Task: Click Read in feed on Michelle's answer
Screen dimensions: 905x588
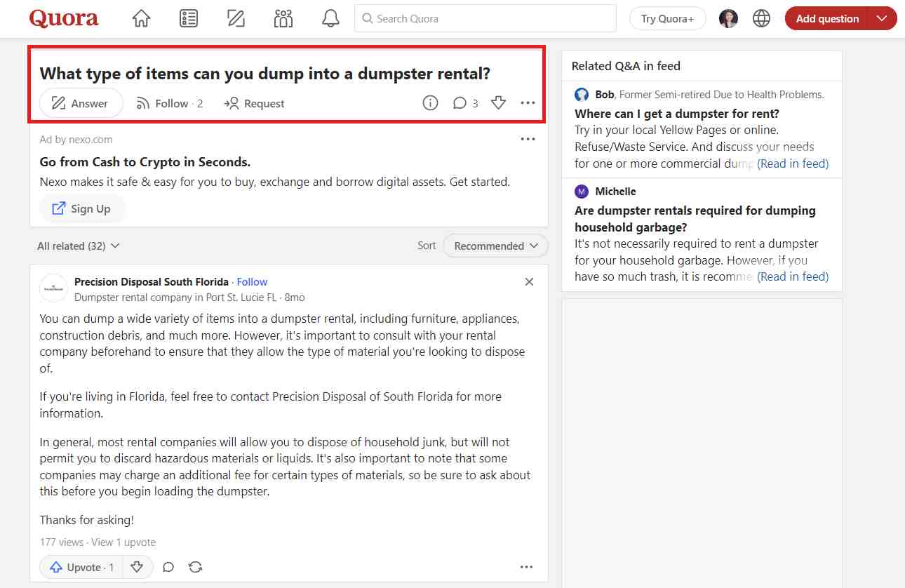Action: pyautogui.click(x=793, y=276)
